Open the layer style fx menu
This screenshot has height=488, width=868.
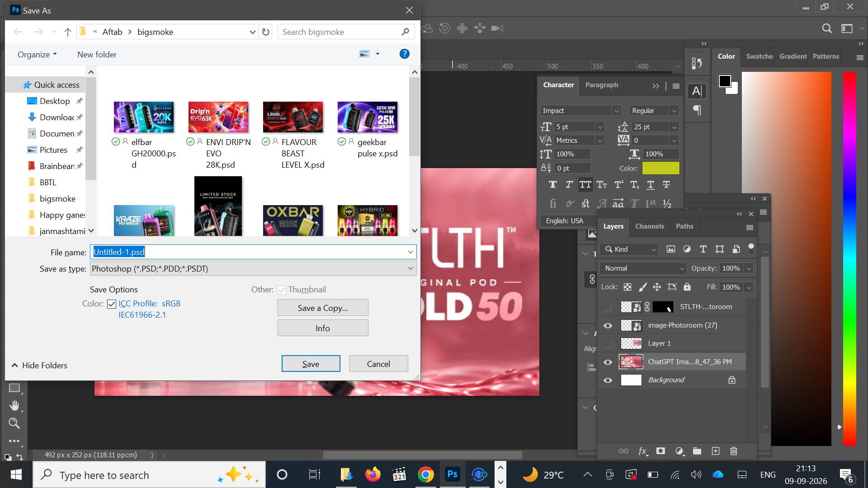click(642, 451)
